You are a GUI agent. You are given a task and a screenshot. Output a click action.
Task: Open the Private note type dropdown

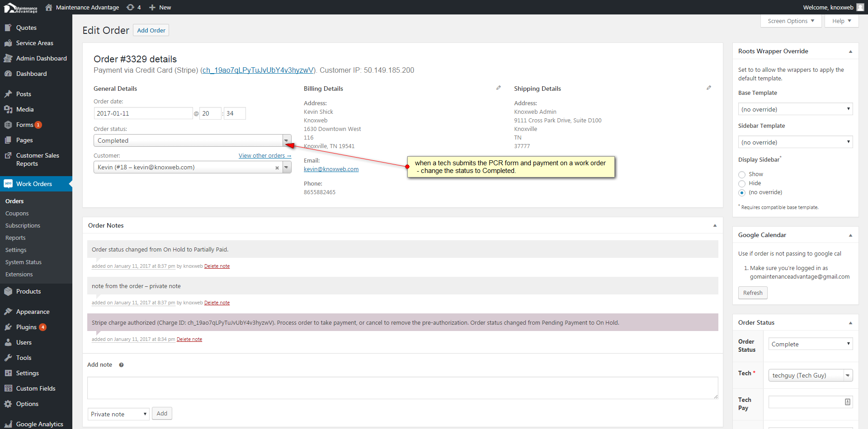pos(118,414)
